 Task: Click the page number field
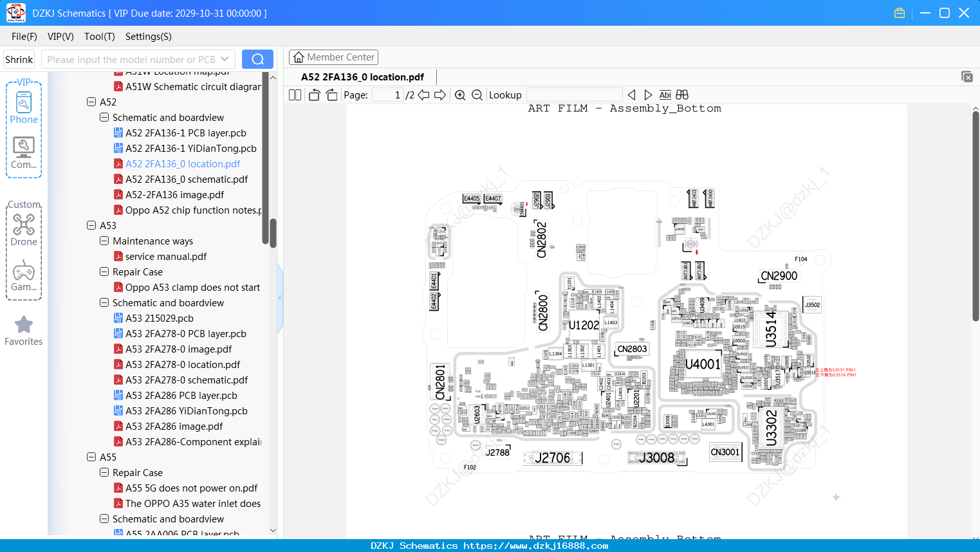pos(388,95)
